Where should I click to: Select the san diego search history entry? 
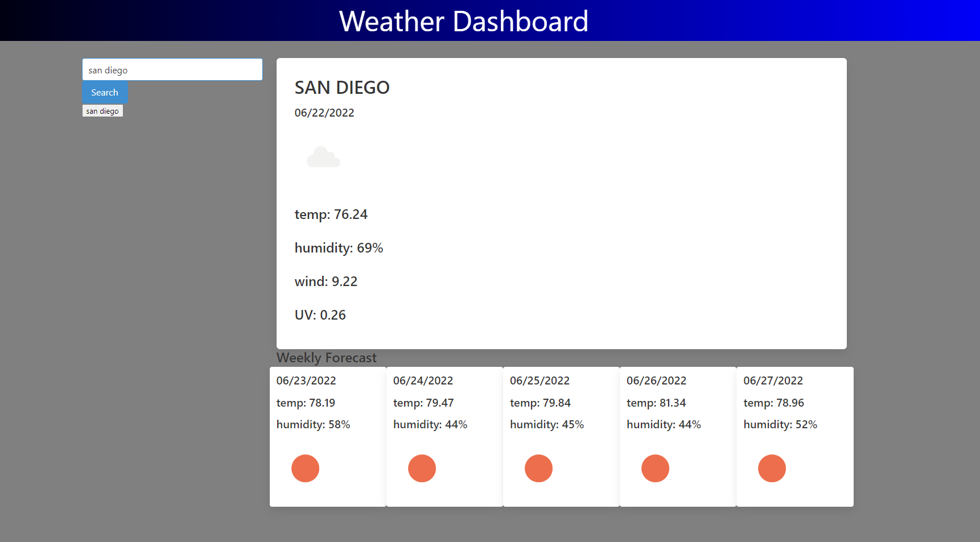pyautogui.click(x=102, y=110)
